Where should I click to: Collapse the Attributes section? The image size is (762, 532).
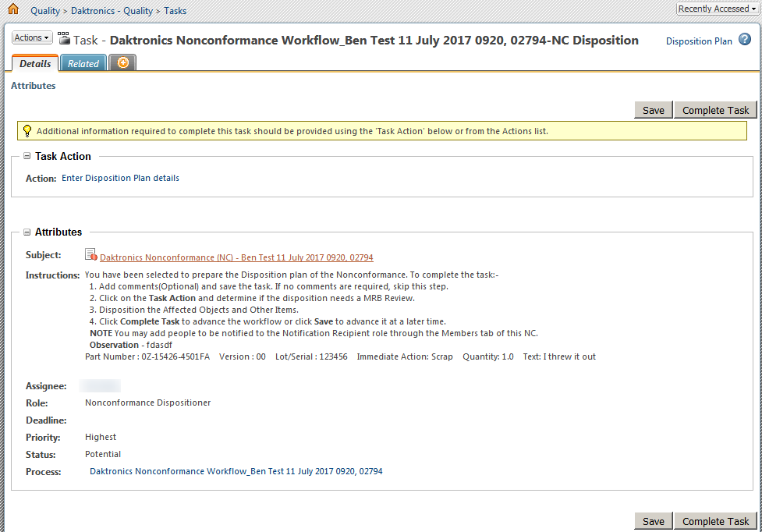(x=27, y=232)
